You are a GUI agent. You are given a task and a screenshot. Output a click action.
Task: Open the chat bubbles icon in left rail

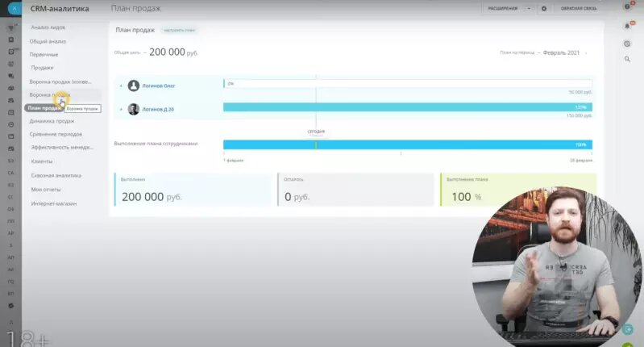[11, 76]
